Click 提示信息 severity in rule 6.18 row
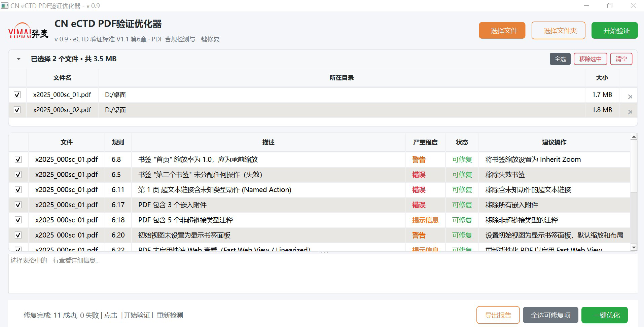 [x=425, y=220]
